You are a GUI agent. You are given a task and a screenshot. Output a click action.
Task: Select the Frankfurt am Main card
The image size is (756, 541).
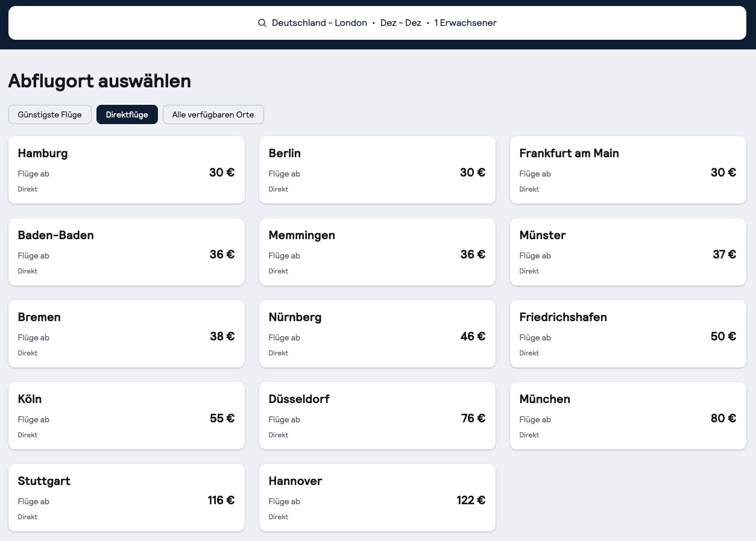point(628,170)
